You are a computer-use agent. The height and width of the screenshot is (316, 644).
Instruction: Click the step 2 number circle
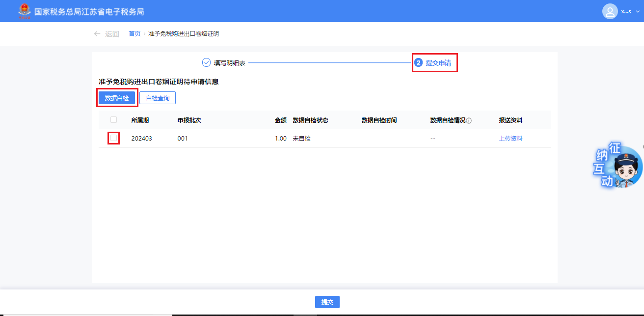[x=418, y=63]
